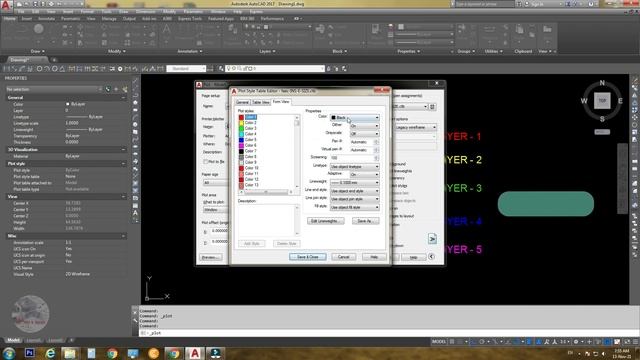Switch to the General tab in editor
Viewport: 640px width, 360px height.
pyautogui.click(x=242, y=102)
